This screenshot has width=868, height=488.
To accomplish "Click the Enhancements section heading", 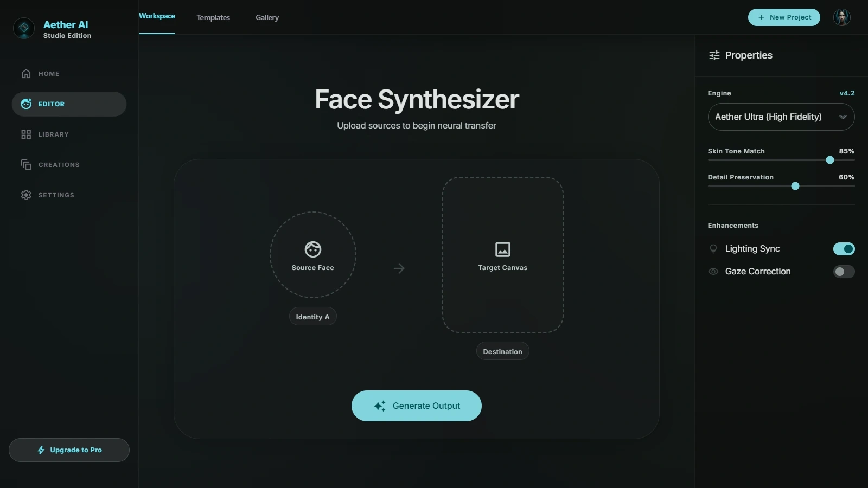I will tap(733, 226).
